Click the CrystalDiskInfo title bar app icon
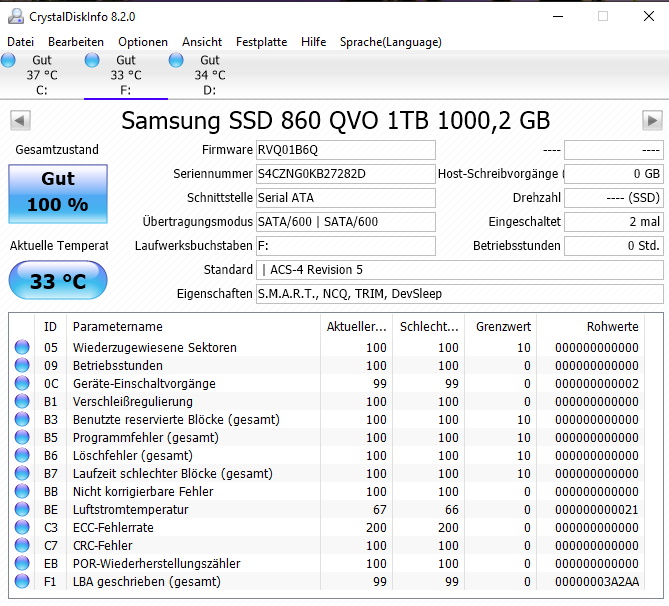The image size is (669, 606). 16,16
